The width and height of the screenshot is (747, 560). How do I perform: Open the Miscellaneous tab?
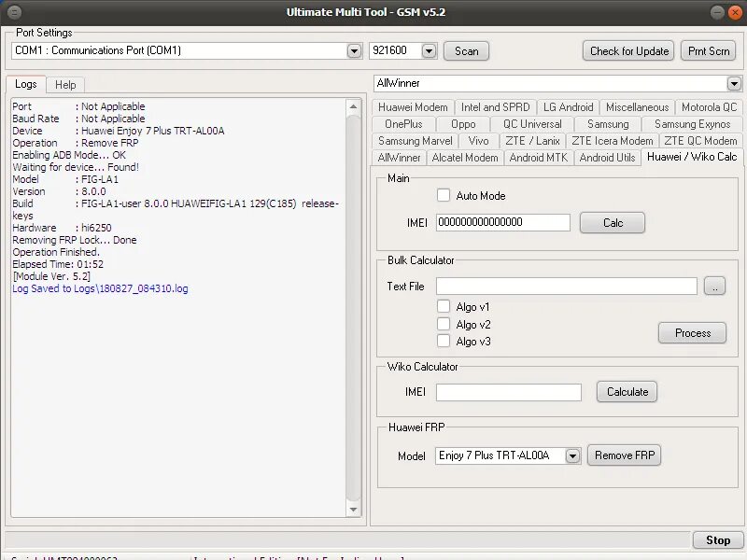click(638, 107)
